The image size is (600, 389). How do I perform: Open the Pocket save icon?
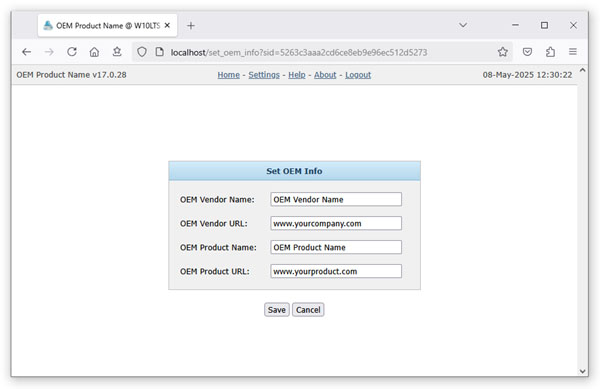(x=527, y=52)
